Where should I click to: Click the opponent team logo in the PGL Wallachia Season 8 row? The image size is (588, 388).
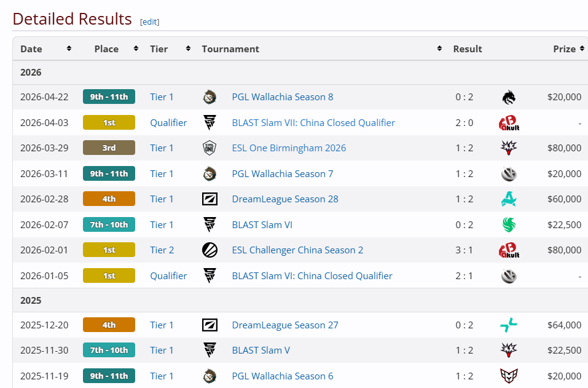point(509,97)
